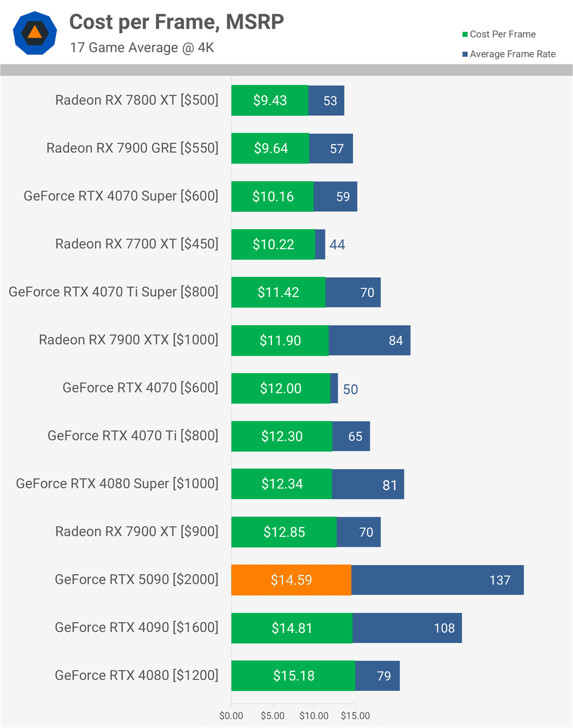Select the $10.00 axis tick label

(x=314, y=716)
